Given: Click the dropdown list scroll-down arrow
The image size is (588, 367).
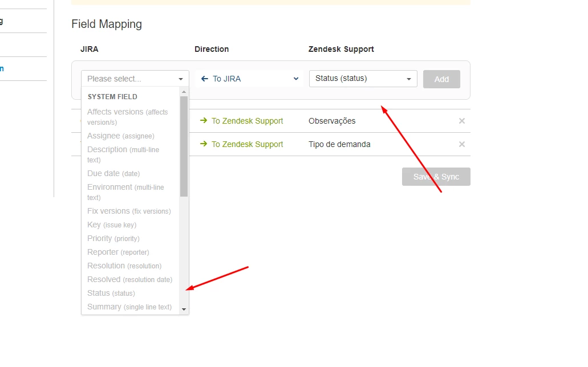Looking at the screenshot, I should (x=184, y=309).
